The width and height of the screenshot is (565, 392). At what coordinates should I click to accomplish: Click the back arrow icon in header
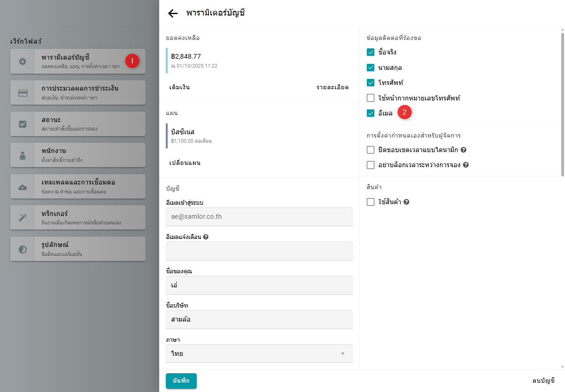[x=173, y=14]
